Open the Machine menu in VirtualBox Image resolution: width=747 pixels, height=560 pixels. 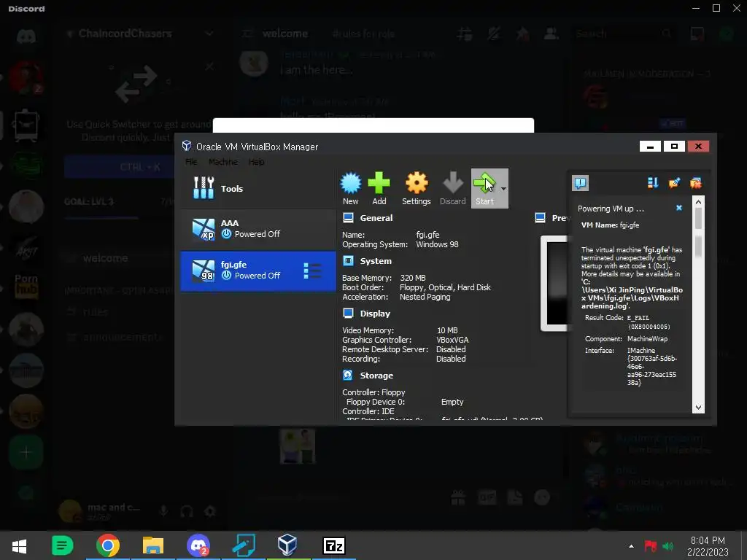[x=223, y=162]
